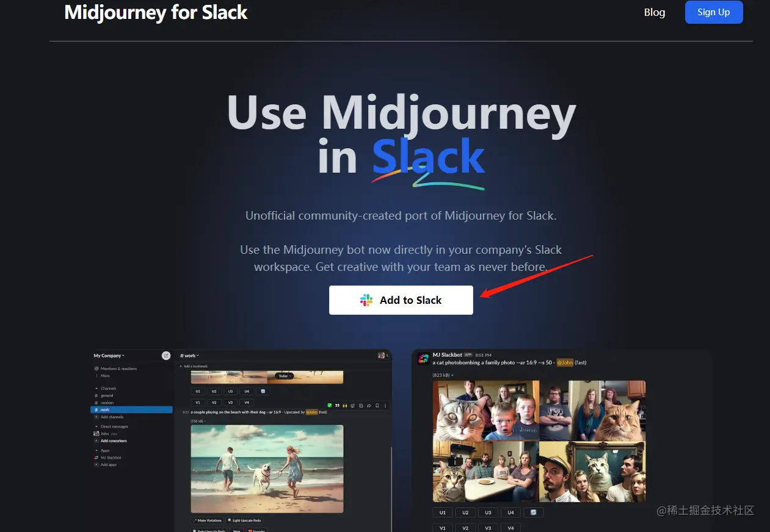Click U4 in the #work channel

pyautogui.click(x=247, y=391)
